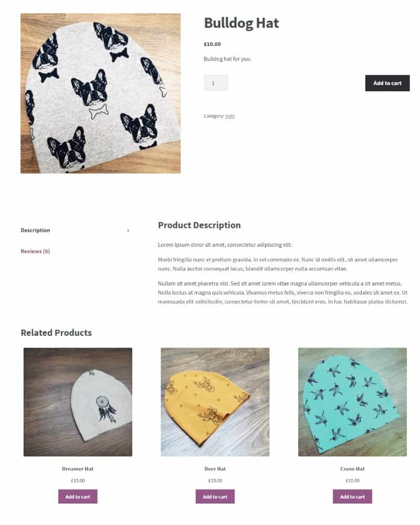Open the Description tab
Image resolution: width=420 pixels, height=525 pixels.
tap(35, 230)
